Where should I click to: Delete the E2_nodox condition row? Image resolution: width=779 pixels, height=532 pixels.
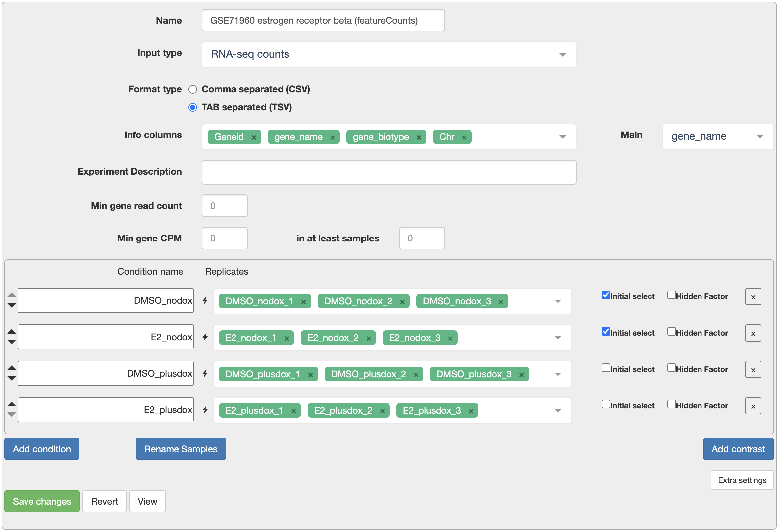click(x=753, y=334)
